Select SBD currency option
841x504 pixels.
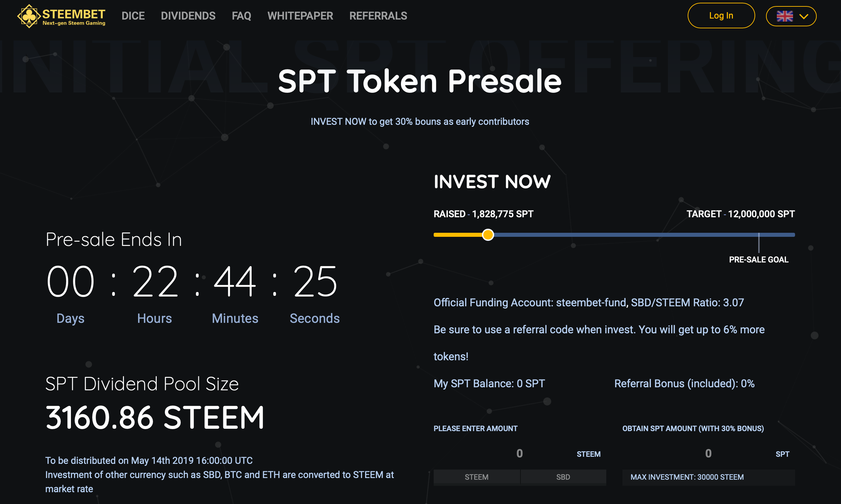pos(563,477)
